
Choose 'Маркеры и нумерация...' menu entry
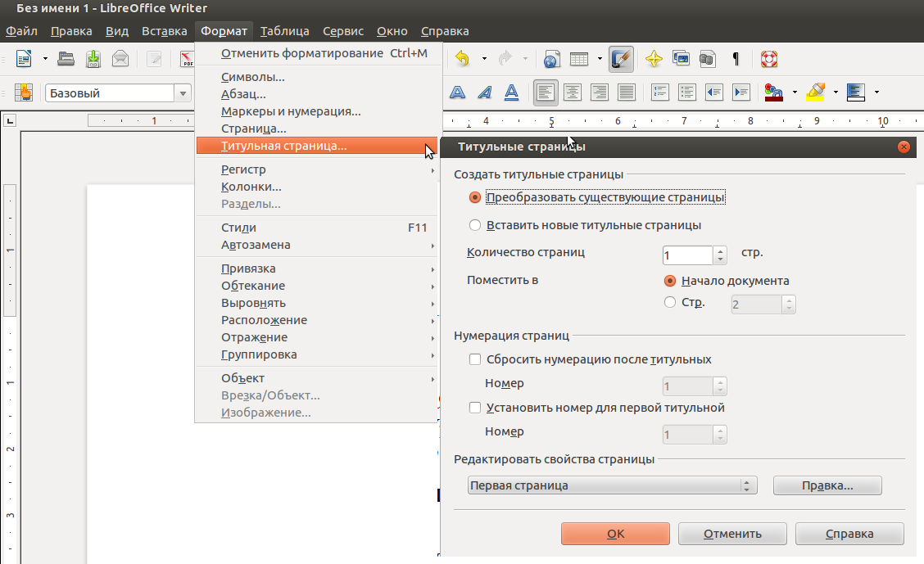tap(291, 111)
